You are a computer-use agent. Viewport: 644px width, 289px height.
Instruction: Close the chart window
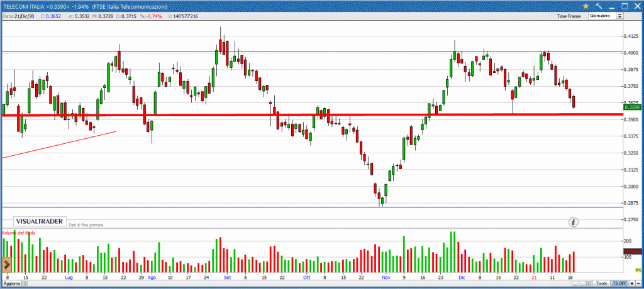point(636,6)
